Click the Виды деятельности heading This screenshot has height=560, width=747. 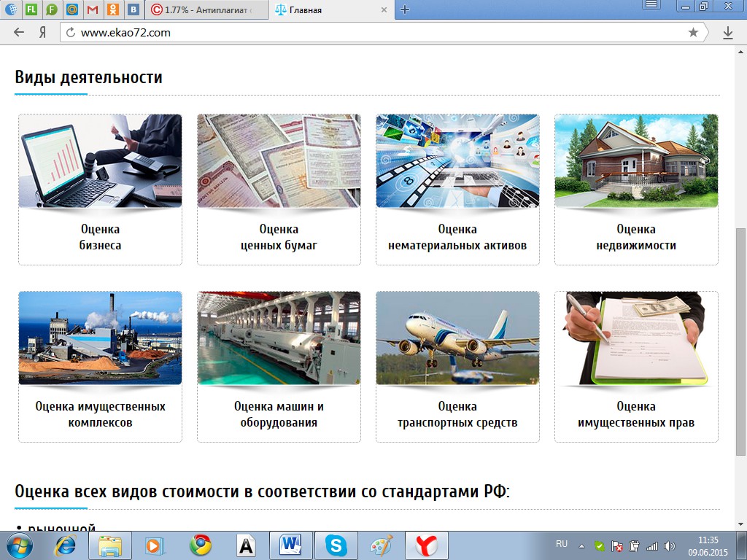click(88, 77)
